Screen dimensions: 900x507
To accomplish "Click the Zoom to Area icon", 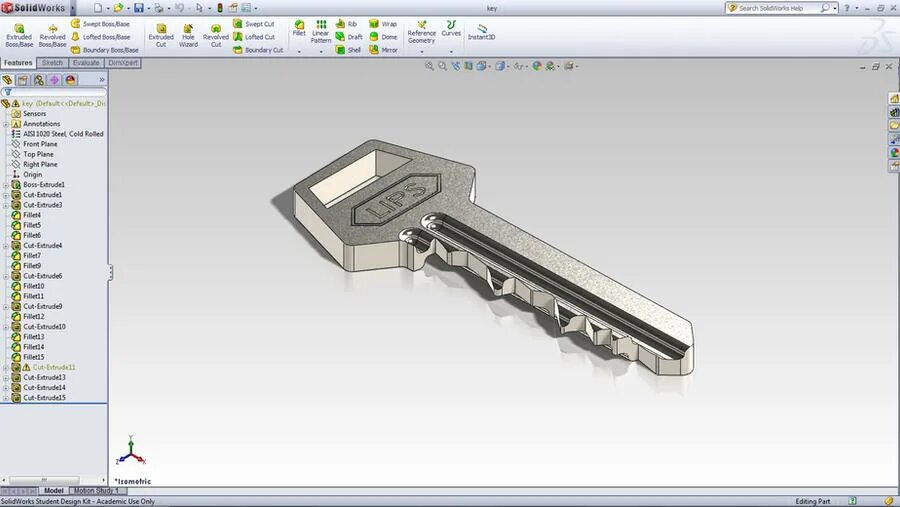I will [x=443, y=66].
